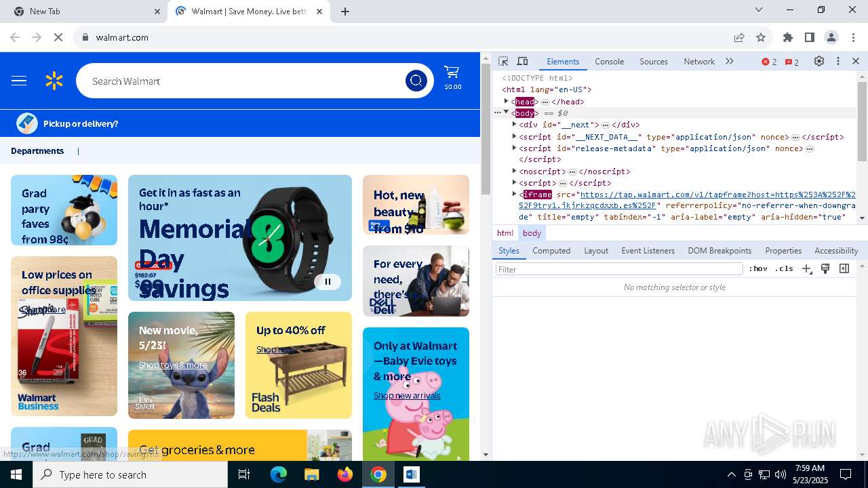Activate the DevTools inspect element picker
The height and width of the screenshot is (488, 868).
pos(503,61)
